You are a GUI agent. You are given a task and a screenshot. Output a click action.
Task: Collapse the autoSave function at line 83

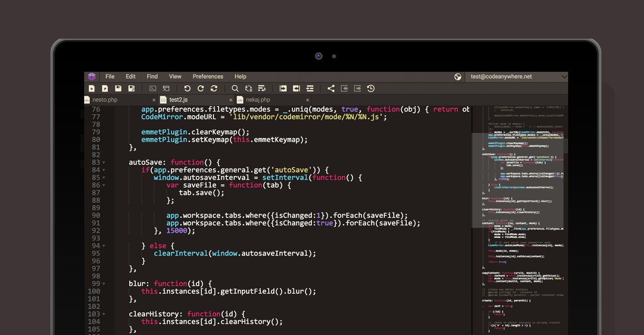click(x=104, y=162)
